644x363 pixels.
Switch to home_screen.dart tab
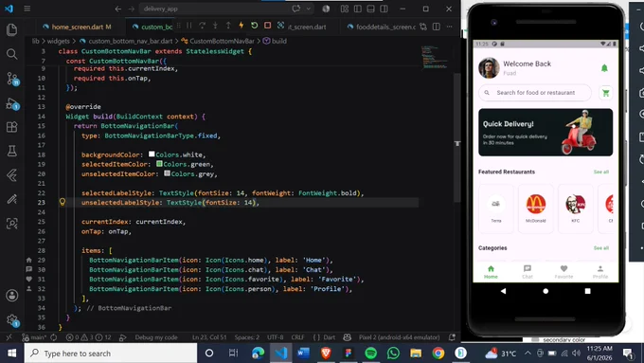tap(78, 27)
